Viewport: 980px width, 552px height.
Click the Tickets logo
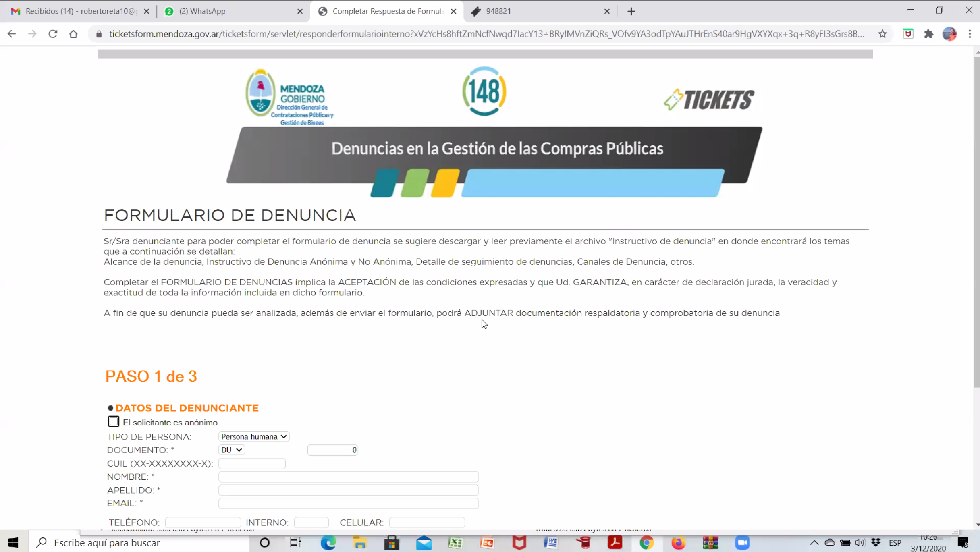point(709,100)
